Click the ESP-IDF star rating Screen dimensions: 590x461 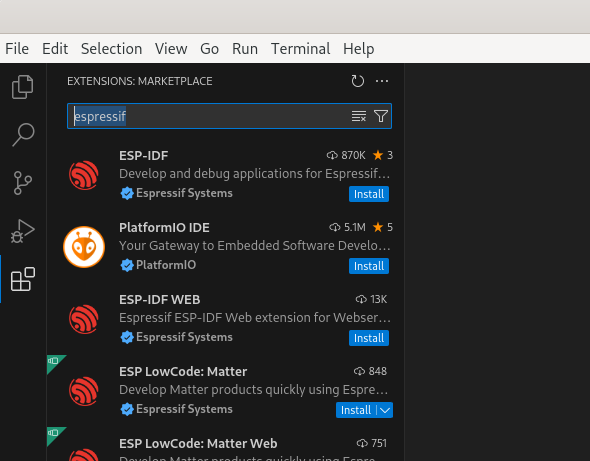coord(383,155)
